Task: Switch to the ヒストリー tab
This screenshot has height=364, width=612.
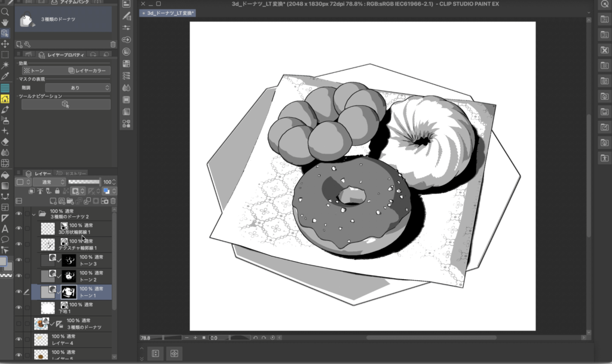Action: click(75, 173)
